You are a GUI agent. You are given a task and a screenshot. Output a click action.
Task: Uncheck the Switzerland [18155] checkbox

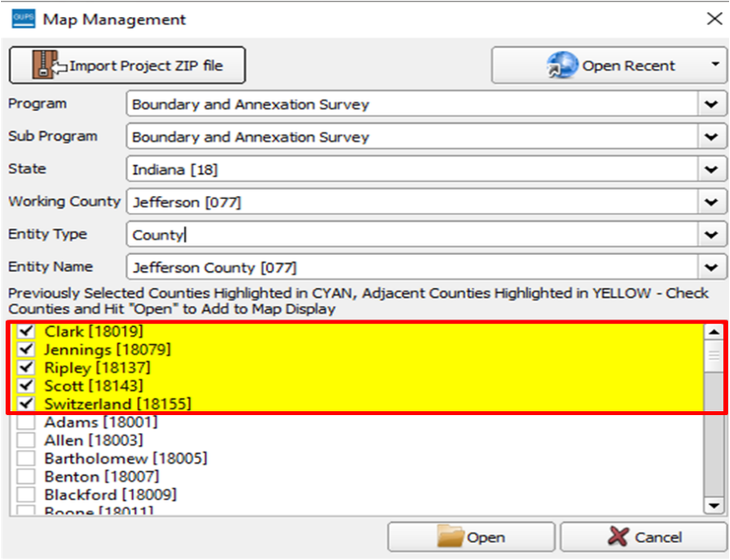(27, 404)
